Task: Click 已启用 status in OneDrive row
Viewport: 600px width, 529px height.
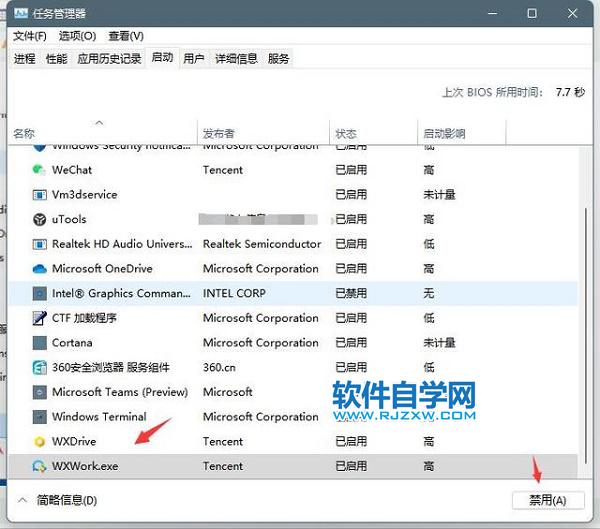Action: [351, 269]
